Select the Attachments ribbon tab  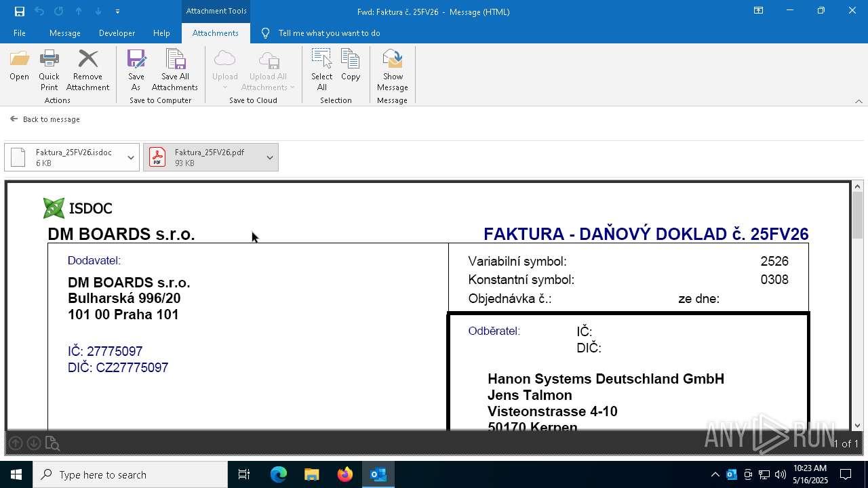(216, 33)
